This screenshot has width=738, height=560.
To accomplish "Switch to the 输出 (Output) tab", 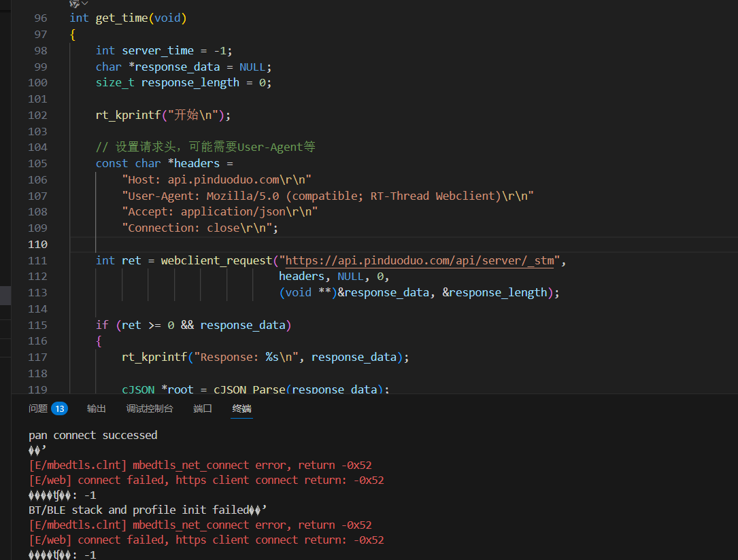I will [x=97, y=408].
